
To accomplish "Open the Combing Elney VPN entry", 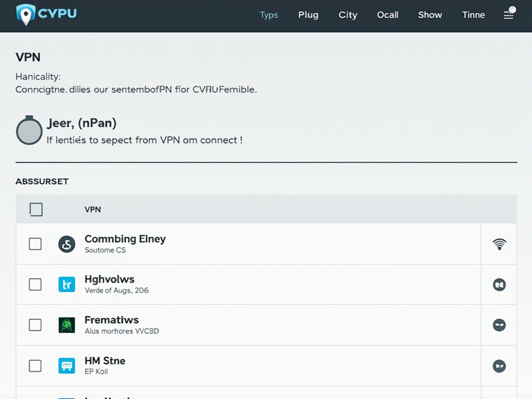I will coord(125,239).
